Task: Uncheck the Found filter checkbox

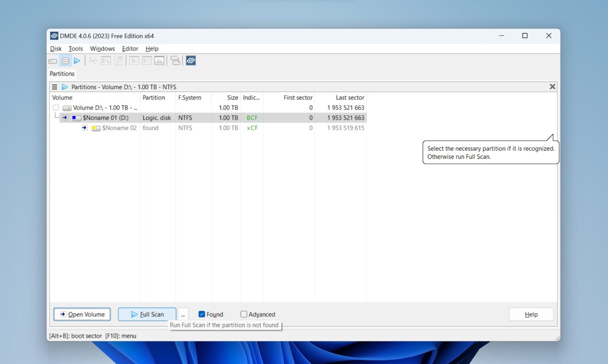Action: [x=202, y=314]
